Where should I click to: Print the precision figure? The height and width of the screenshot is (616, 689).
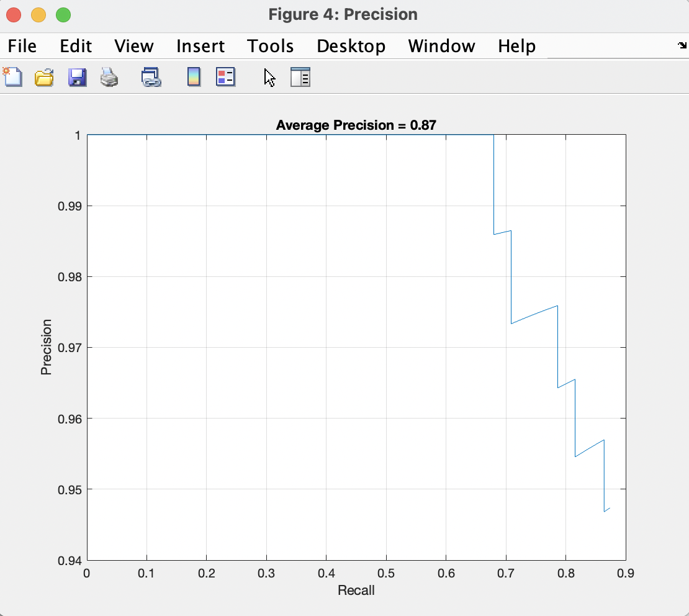(x=109, y=77)
